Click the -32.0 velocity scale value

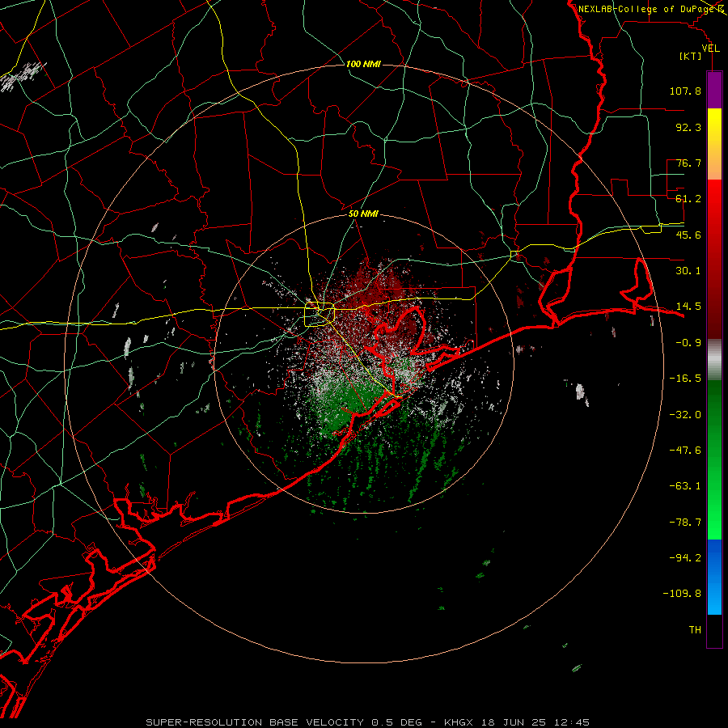[x=685, y=415]
